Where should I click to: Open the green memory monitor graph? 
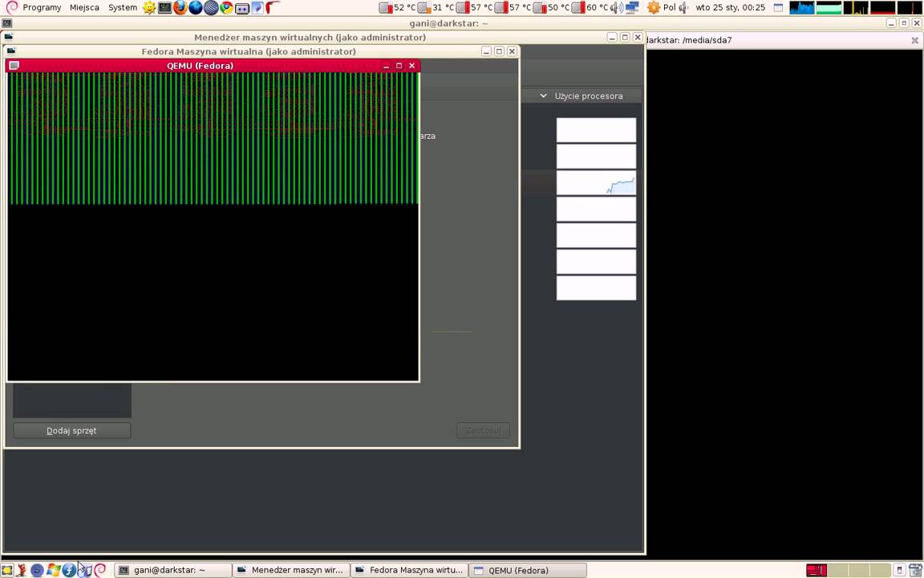[829, 8]
